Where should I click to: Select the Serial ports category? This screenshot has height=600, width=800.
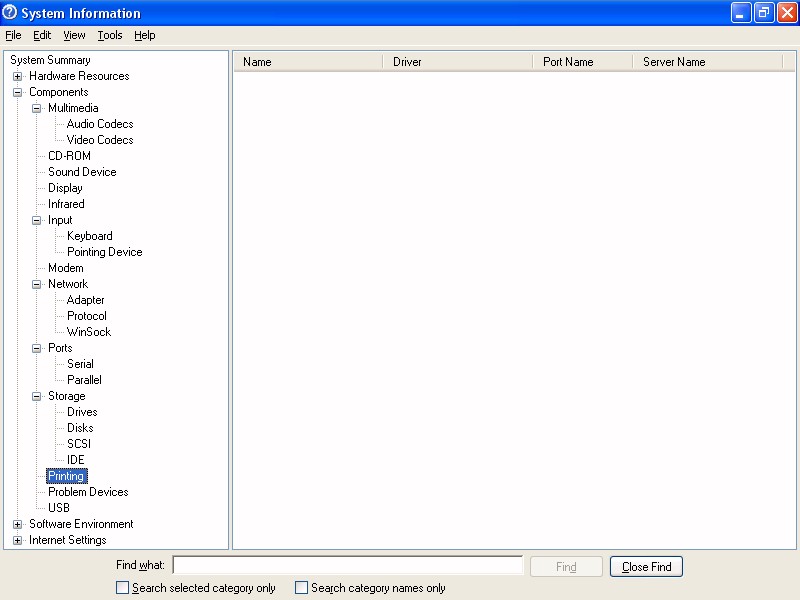(x=80, y=364)
